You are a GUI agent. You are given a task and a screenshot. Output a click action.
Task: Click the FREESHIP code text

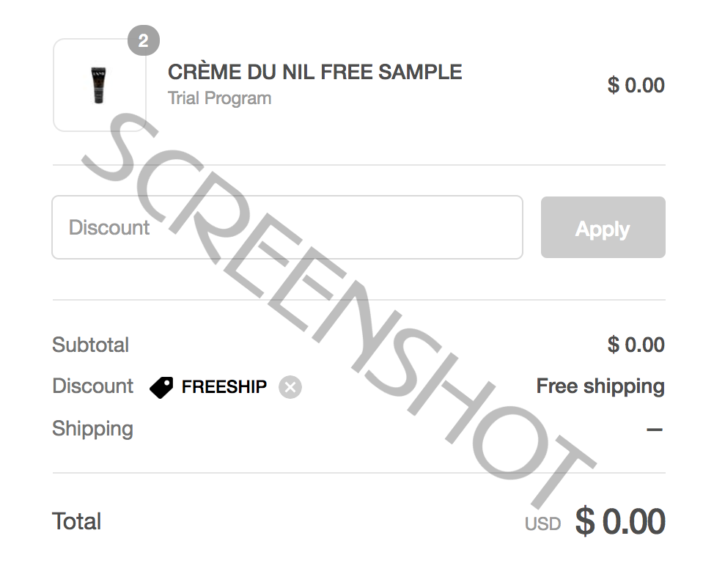pos(224,387)
